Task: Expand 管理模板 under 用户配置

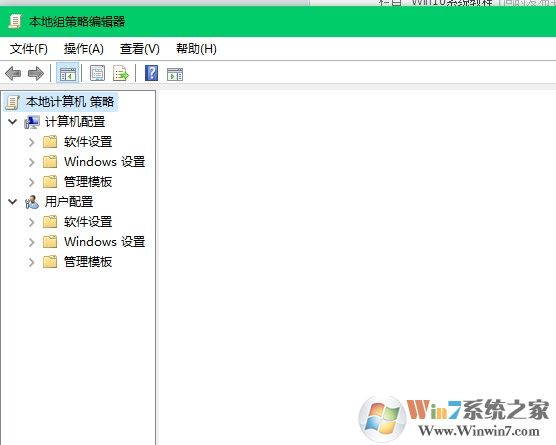Action: point(32,262)
